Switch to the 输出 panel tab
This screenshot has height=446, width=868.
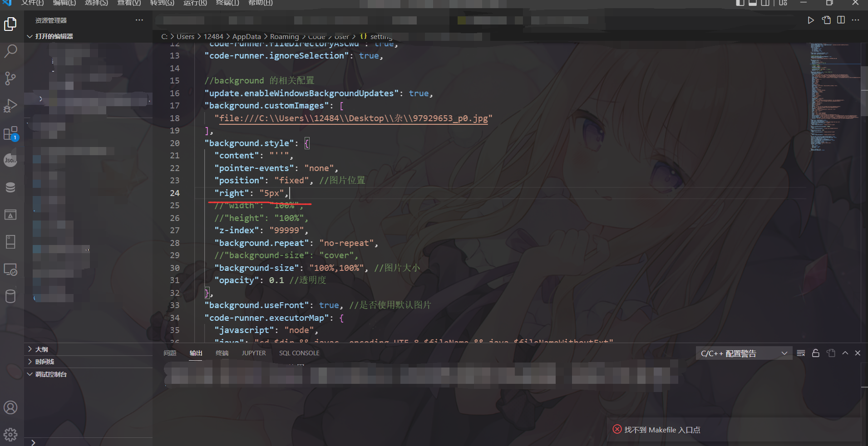[196, 353]
